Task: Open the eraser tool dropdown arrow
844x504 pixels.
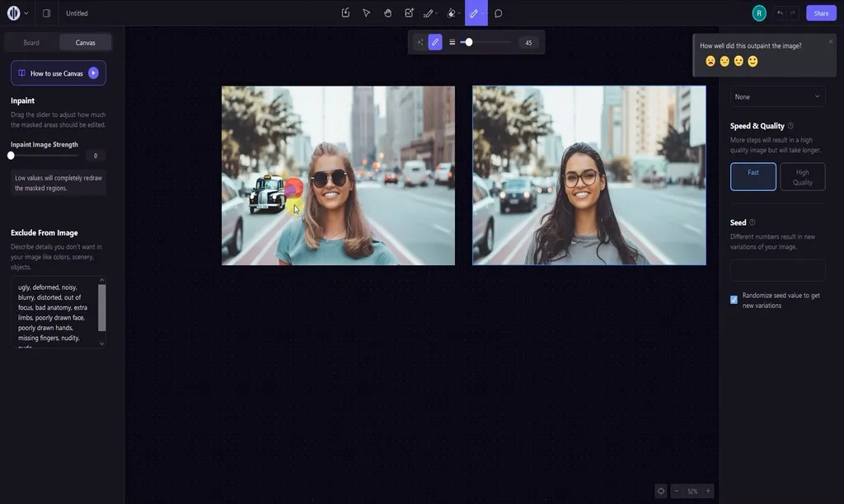Action: click(459, 12)
